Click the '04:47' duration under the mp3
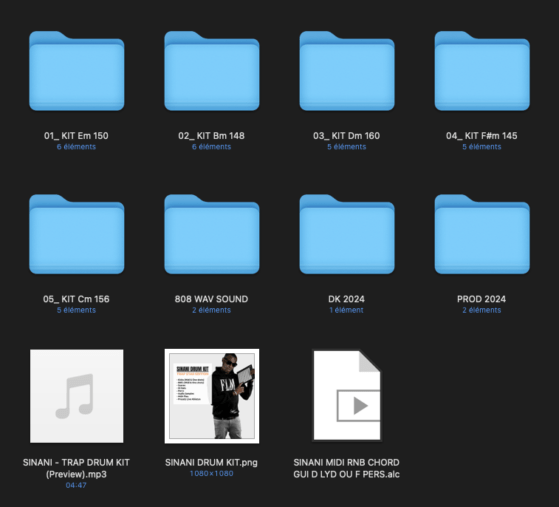 click(x=76, y=485)
